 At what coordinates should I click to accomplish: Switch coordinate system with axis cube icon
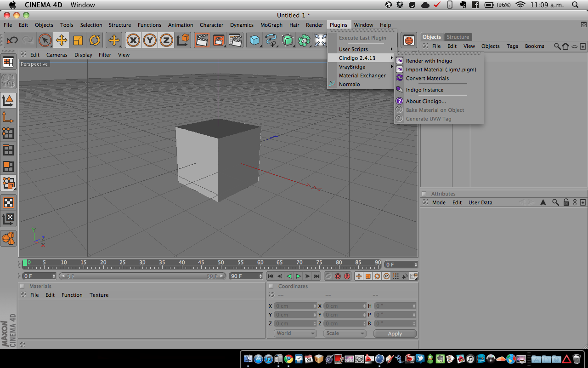[x=183, y=40]
